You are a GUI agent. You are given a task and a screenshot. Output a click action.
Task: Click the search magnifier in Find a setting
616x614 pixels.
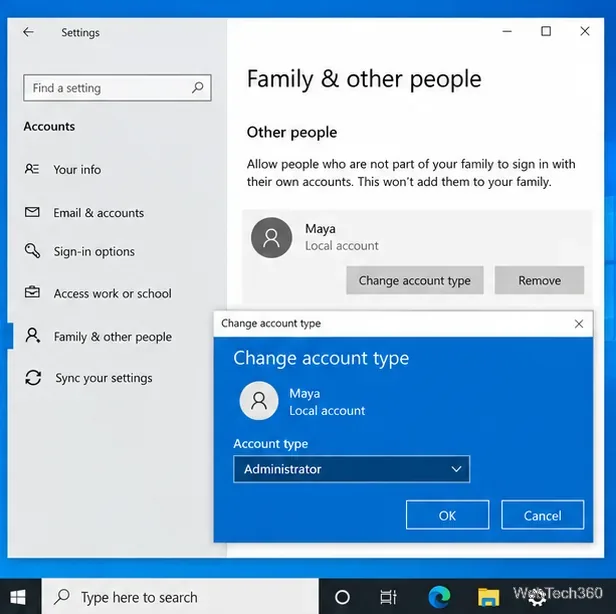pos(198,87)
